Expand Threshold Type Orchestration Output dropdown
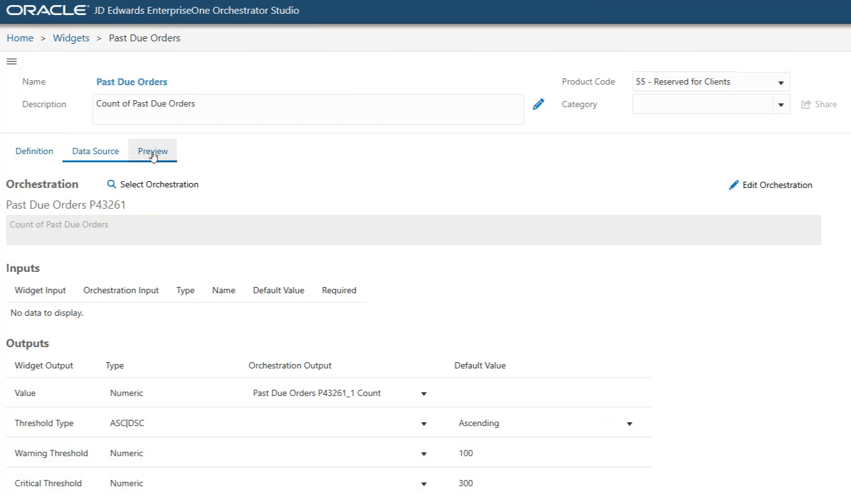This screenshot has width=851, height=495. click(x=424, y=423)
